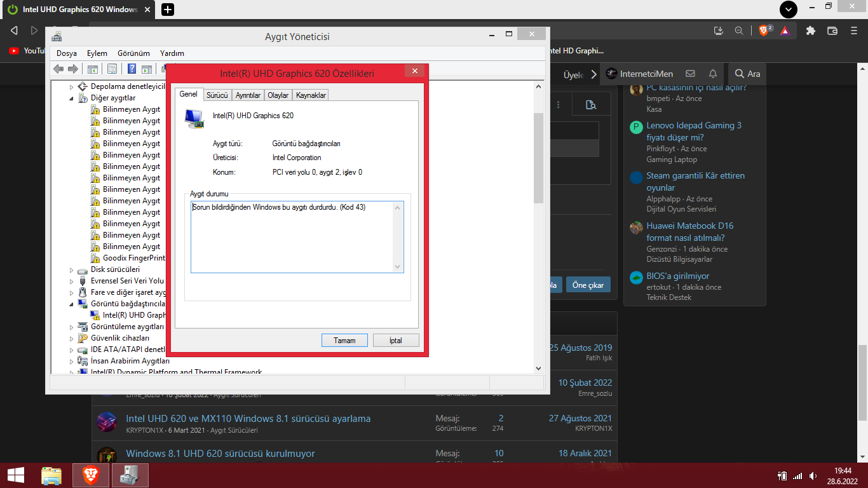The width and height of the screenshot is (868, 488).
Task: Switch to the Olaylar tab
Action: pos(278,95)
